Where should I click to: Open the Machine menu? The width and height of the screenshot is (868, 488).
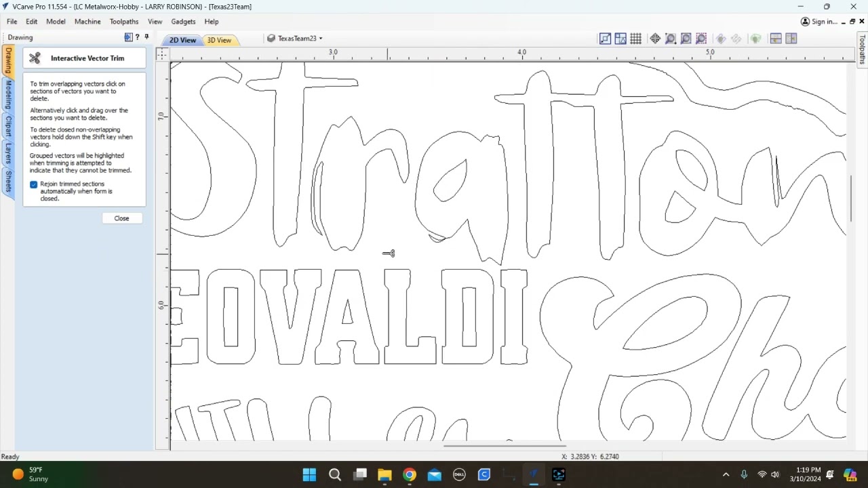(x=87, y=22)
